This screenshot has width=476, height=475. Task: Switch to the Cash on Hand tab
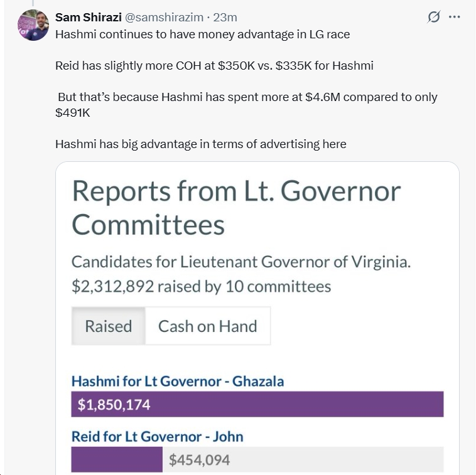(x=207, y=326)
